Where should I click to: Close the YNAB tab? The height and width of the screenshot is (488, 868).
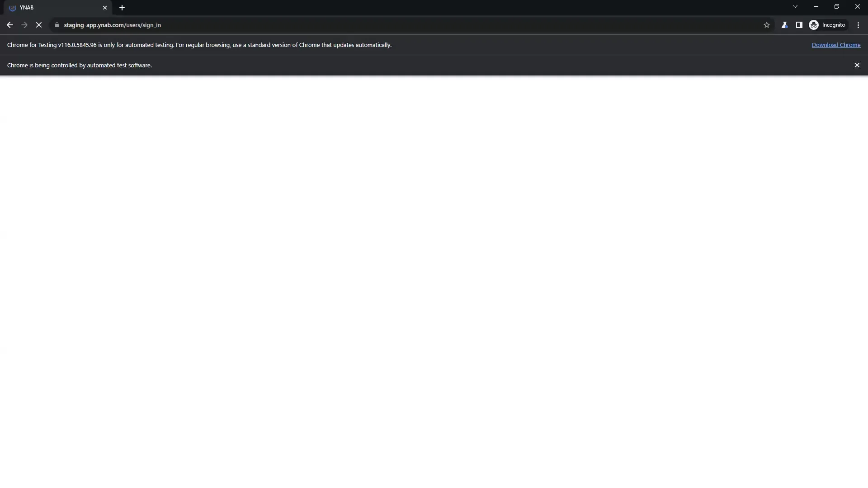[105, 8]
